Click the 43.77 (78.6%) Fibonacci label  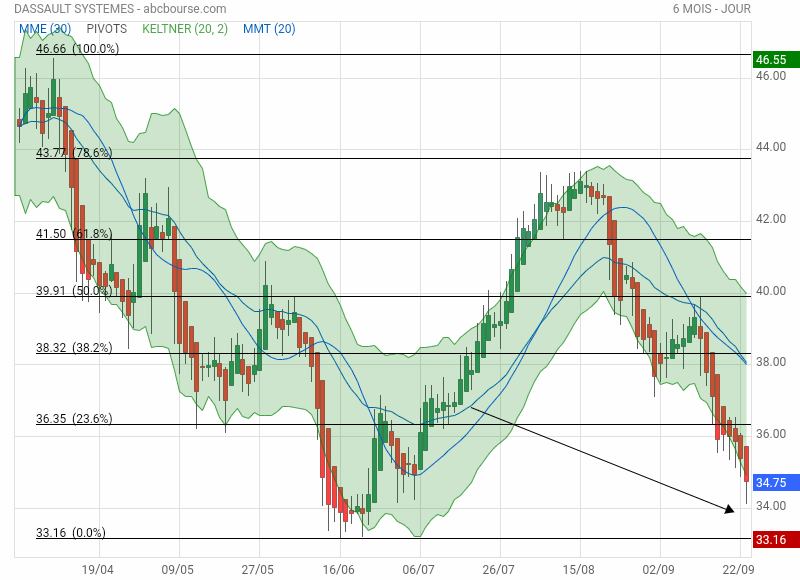(74, 153)
